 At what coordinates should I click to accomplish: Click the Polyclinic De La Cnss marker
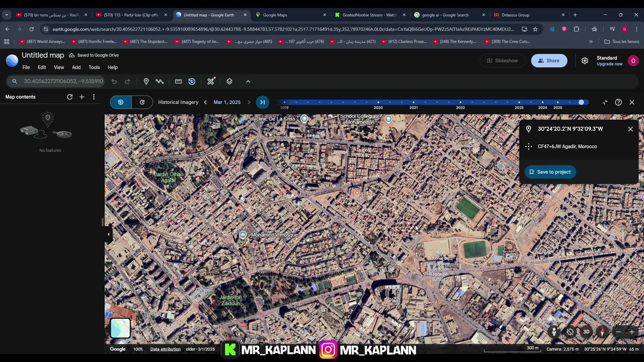304,119
